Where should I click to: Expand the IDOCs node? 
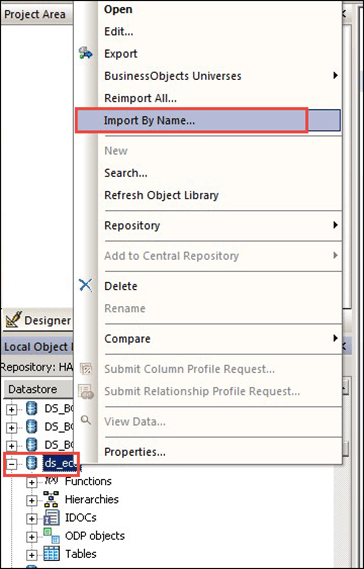coord(32,519)
